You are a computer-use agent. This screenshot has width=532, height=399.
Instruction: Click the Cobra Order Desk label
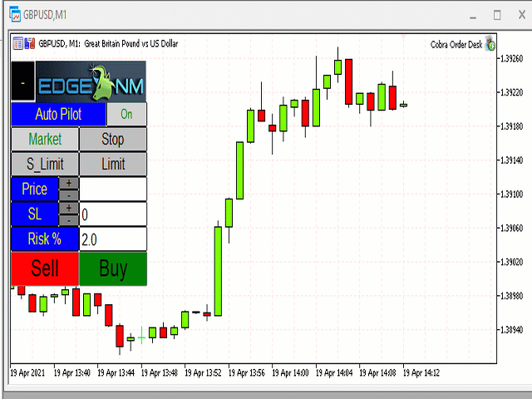tap(456, 44)
